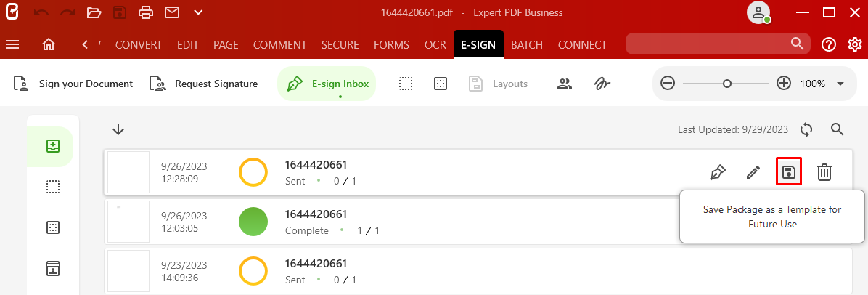Open the hamburger main menu
The height and width of the screenshot is (295, 868).
click(x=12, y=44)
